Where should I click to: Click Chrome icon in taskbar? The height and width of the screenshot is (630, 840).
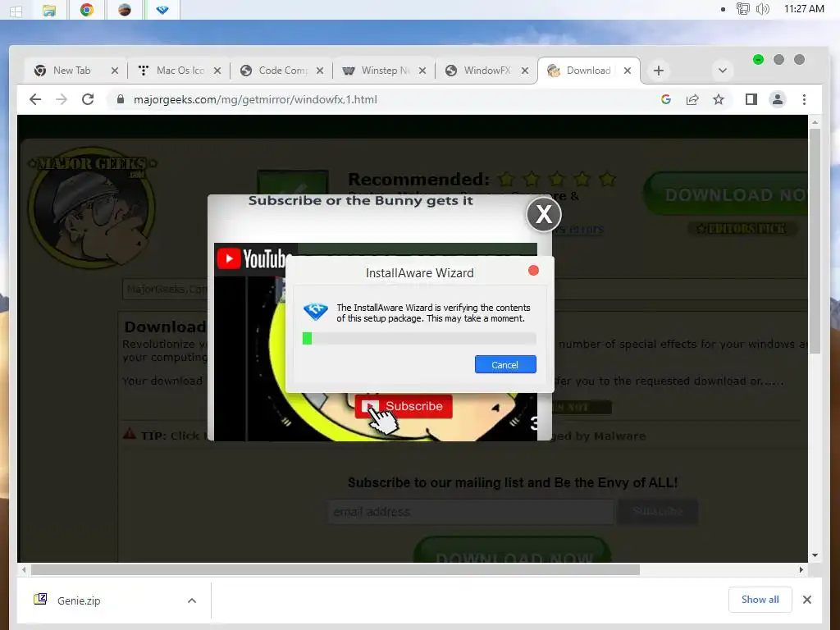87,10
